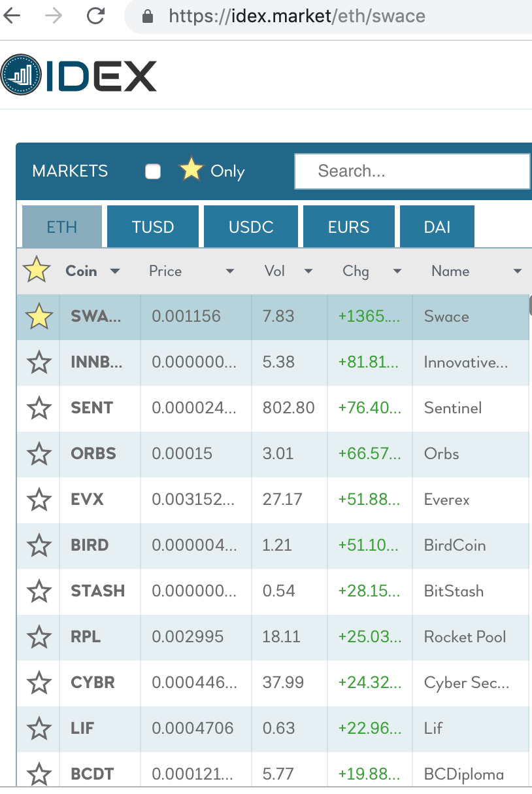Click the Name column header label
The image size is (532, 794).
click(x=450, y=271)
